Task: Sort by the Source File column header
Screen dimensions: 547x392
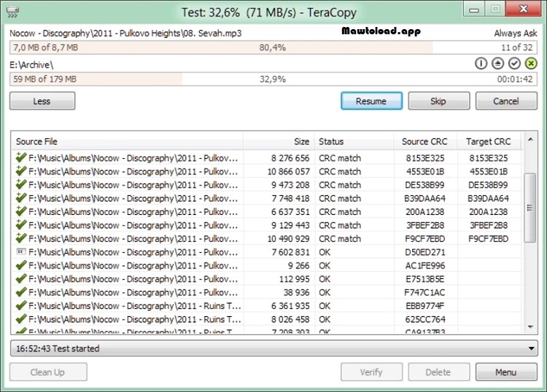Action: tap(128, 141)
